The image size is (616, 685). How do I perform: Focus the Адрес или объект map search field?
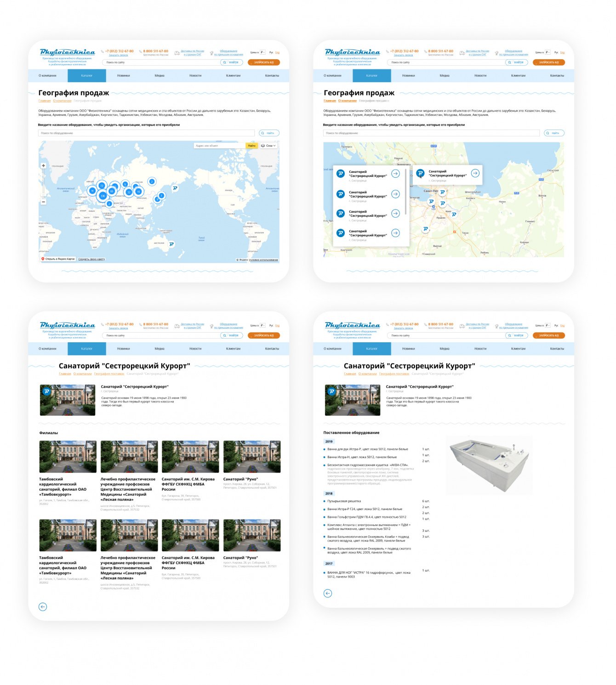tap(219, 146)
